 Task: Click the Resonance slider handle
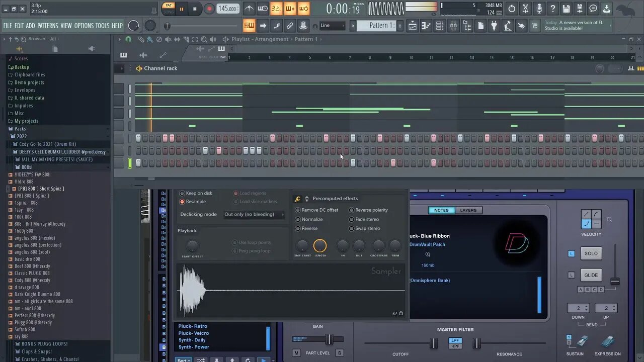coord(476,343)
